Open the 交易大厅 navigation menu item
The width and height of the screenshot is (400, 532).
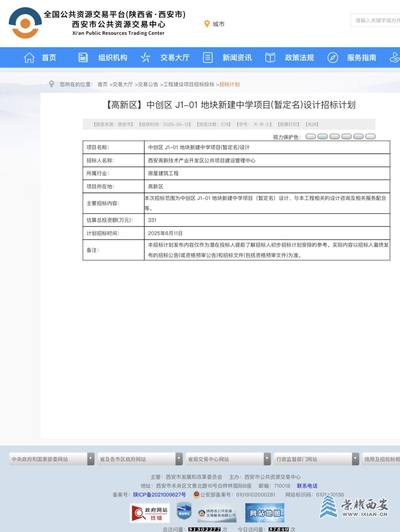point(175,58)
